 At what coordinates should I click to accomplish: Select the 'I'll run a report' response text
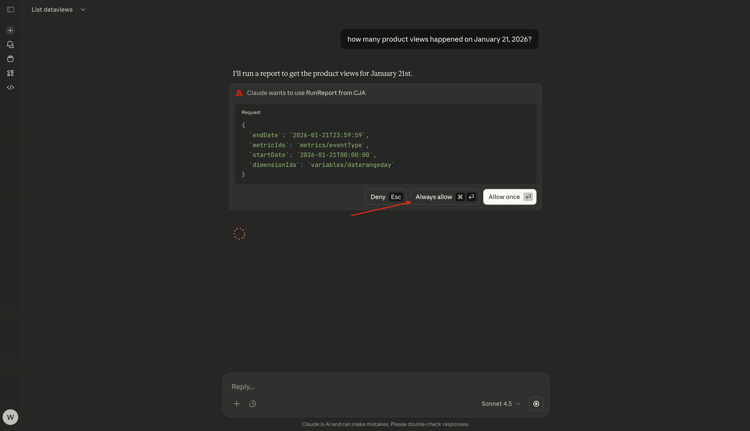coord(322,73)
